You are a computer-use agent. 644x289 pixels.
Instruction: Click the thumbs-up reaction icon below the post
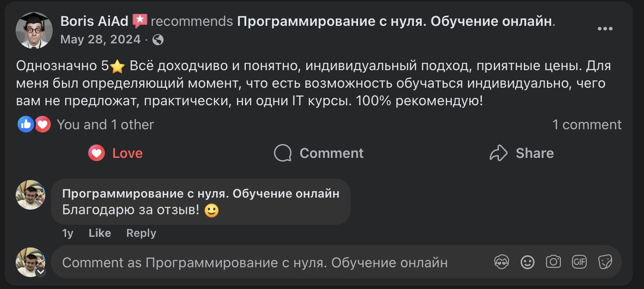coord(26,124)
